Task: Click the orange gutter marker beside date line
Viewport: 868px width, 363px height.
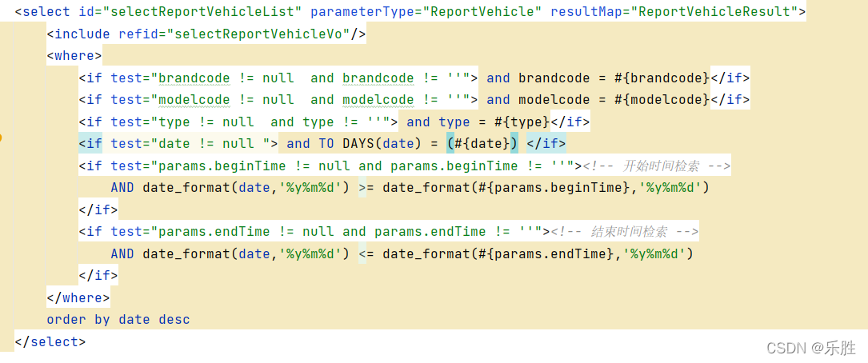Action: point(1,138)
